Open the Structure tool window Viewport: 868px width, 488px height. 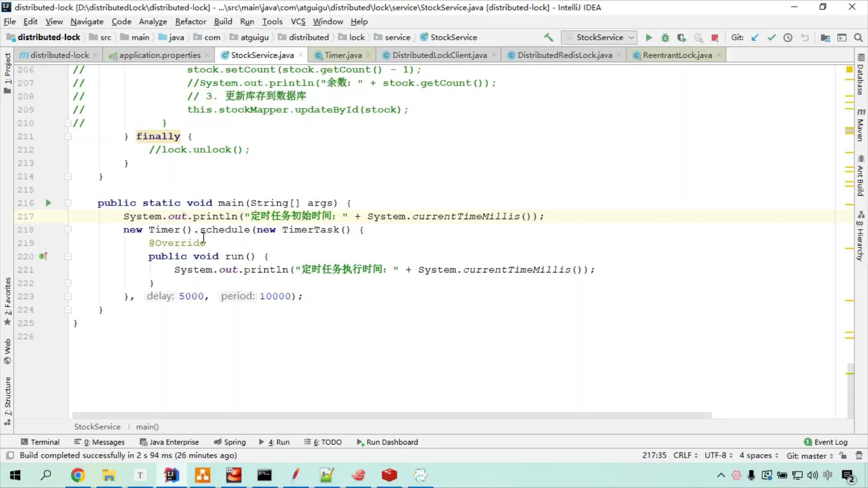click(7, 401)
